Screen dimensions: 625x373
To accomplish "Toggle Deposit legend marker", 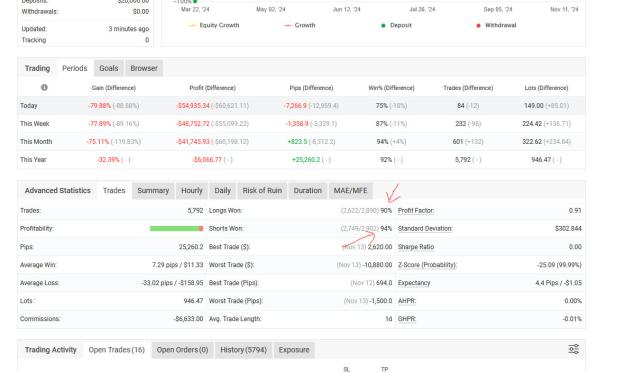I will (396, 25).
